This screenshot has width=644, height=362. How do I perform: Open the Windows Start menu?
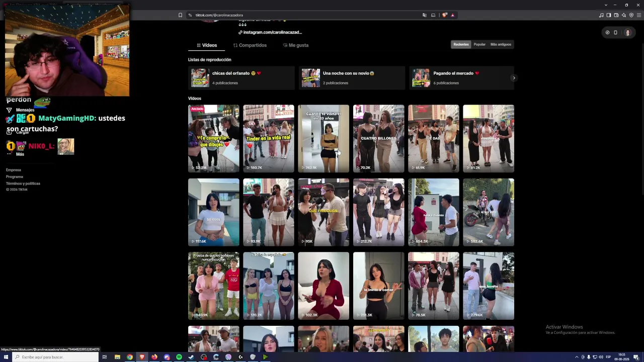point(6,357)
